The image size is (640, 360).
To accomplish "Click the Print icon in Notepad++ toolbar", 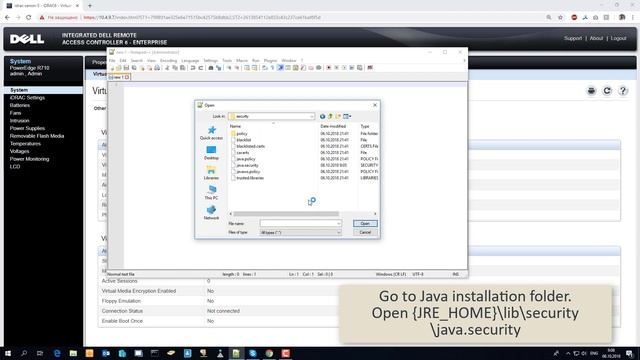I will [157, 68].
